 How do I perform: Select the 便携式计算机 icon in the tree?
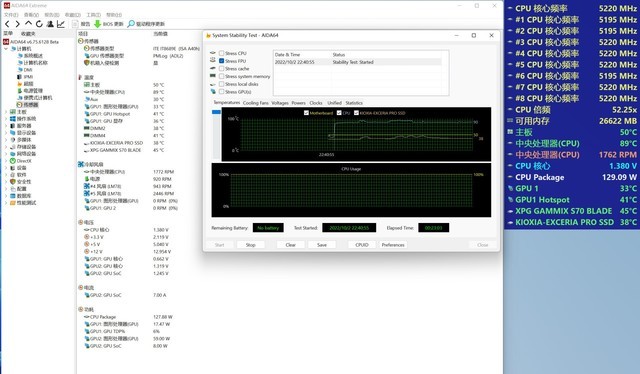pos(20,97)
